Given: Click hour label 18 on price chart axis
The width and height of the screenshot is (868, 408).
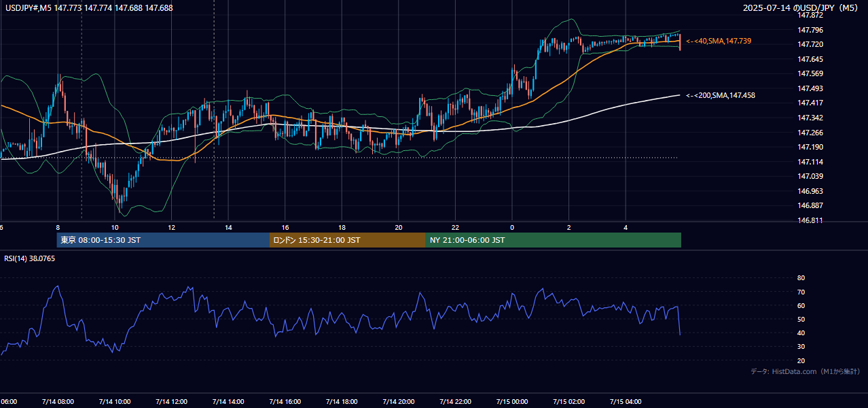Looking at the screenshot, I should tap(342, 227).
